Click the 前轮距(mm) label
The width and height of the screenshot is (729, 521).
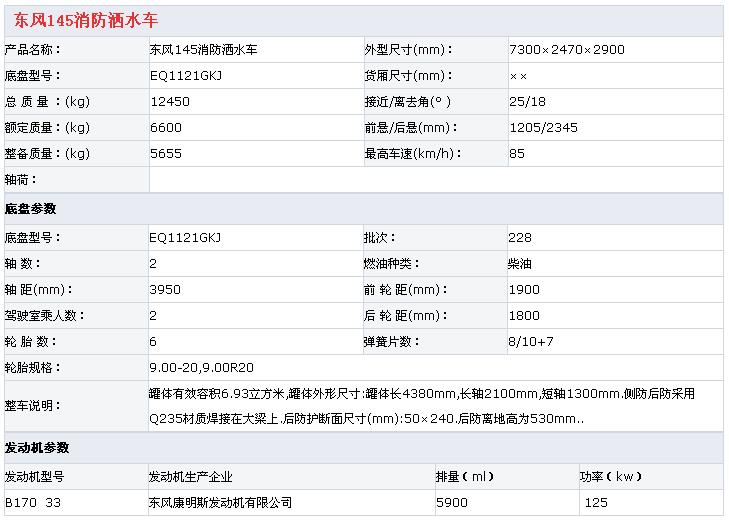pos(405,290)
